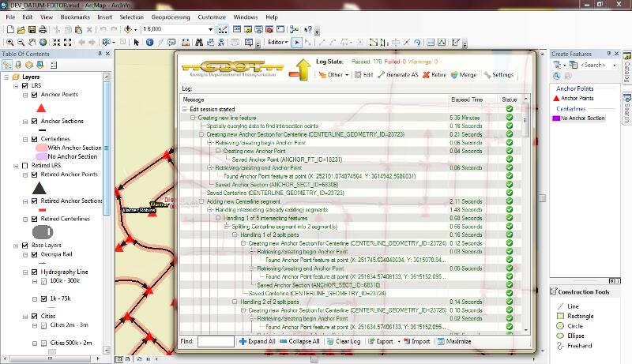
Task: Open the Editor dropdown menu
Action: point(278,43)
